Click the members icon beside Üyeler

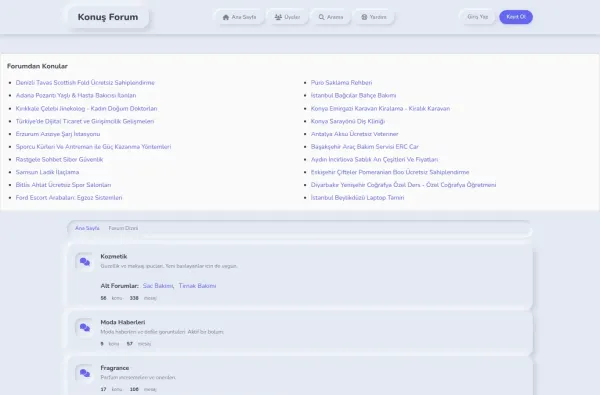click(278, 17)
